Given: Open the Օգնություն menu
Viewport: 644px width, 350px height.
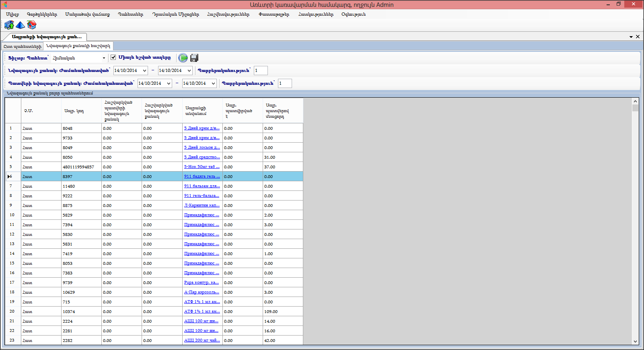Looking at the screenshot, I should pyautogui.click(x=354, y=14).
